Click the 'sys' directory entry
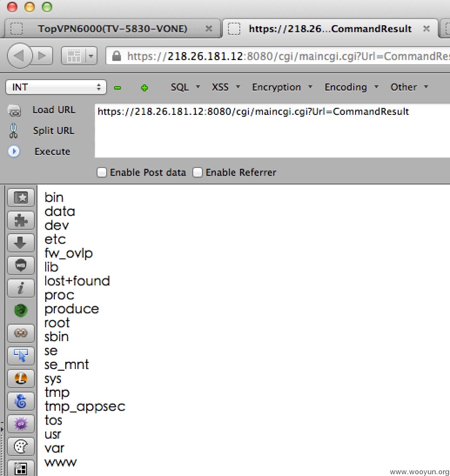This screenshot has width=450, height=476. (x=53, y=379)
